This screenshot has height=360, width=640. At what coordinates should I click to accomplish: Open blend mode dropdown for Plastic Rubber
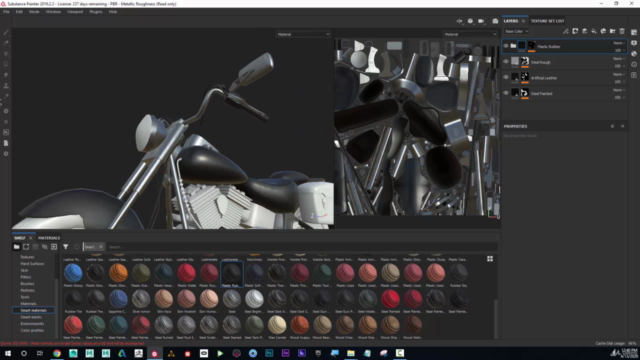tap(619, 43)
